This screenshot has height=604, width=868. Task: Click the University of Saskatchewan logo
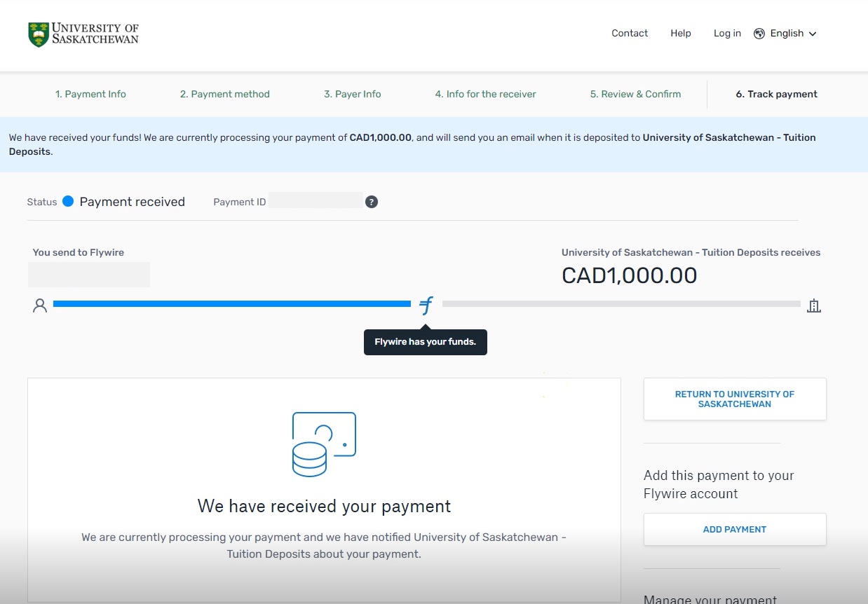tap(83, 34)
